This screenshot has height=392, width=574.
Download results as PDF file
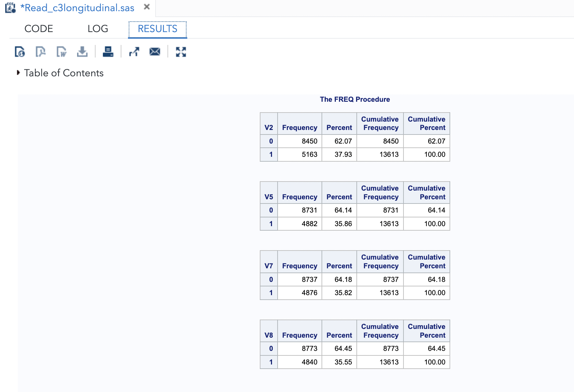[40, 52]
